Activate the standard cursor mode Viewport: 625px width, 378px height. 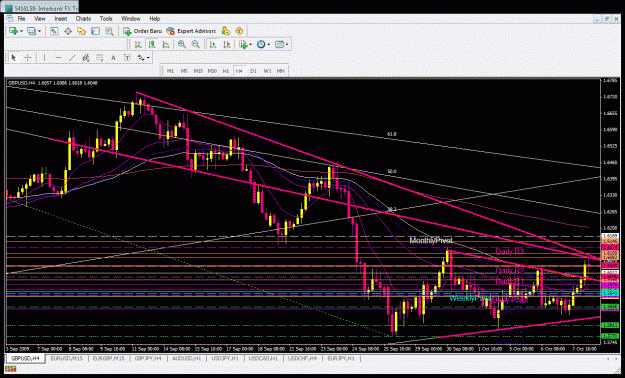14,58
